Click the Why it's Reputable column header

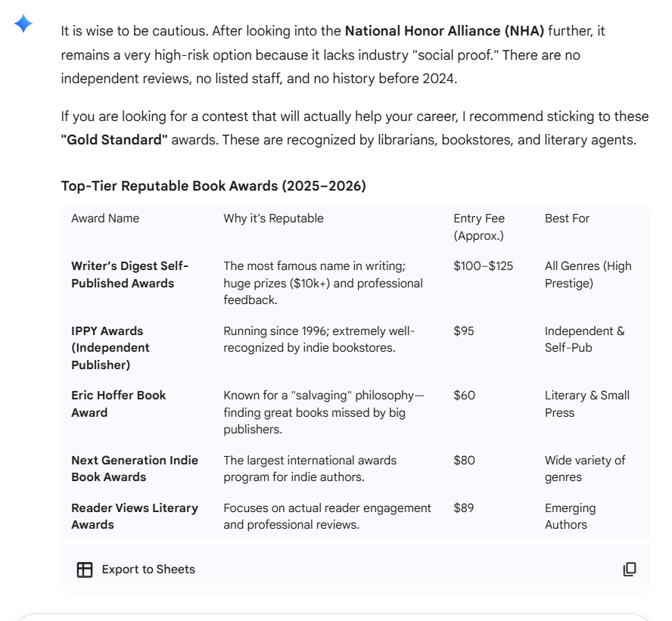click(x=273, y=219)
